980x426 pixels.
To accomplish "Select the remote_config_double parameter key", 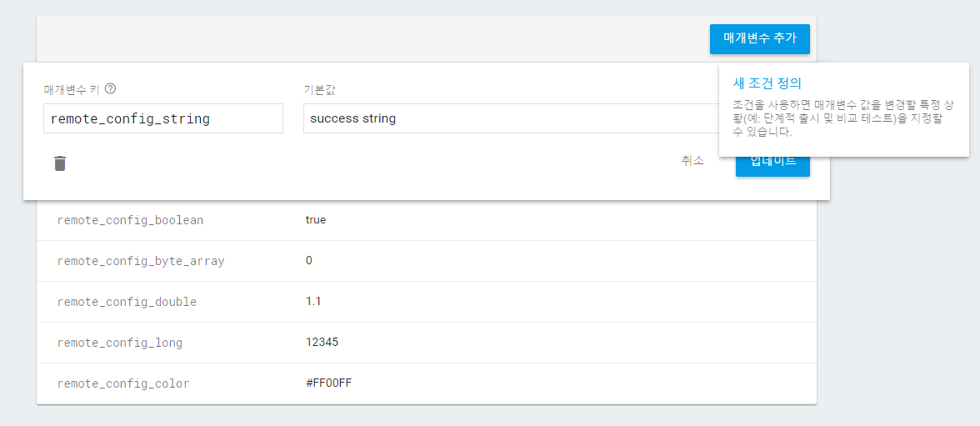I will [x=127, y=302].
